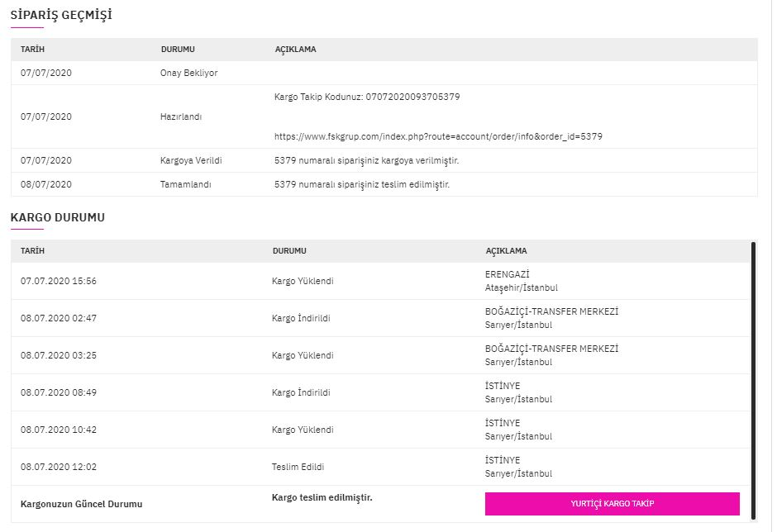Viewport: 777px width, 532px height.
Task: Click the cargo status table scrollbar
Action: (753, 381)
